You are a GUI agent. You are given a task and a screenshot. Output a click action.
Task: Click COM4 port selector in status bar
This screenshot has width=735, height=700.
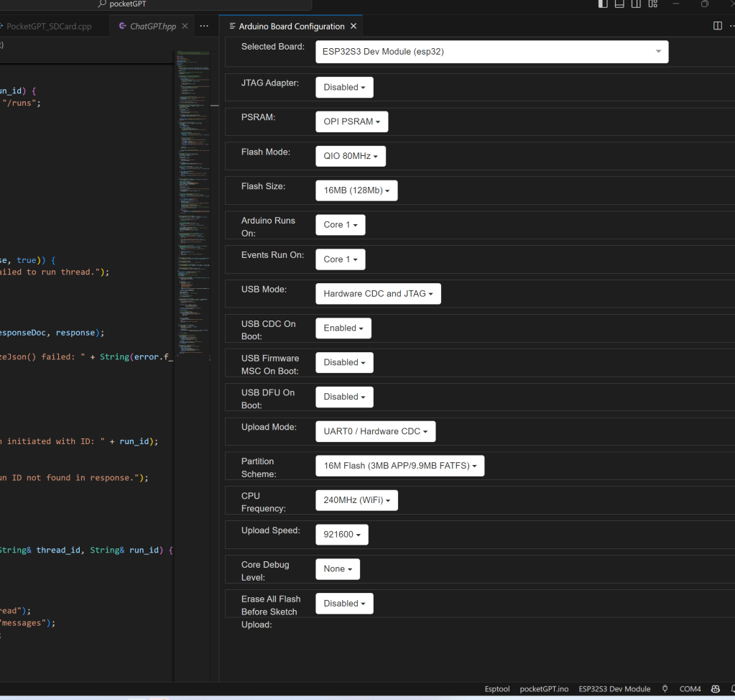pos(690,689)
